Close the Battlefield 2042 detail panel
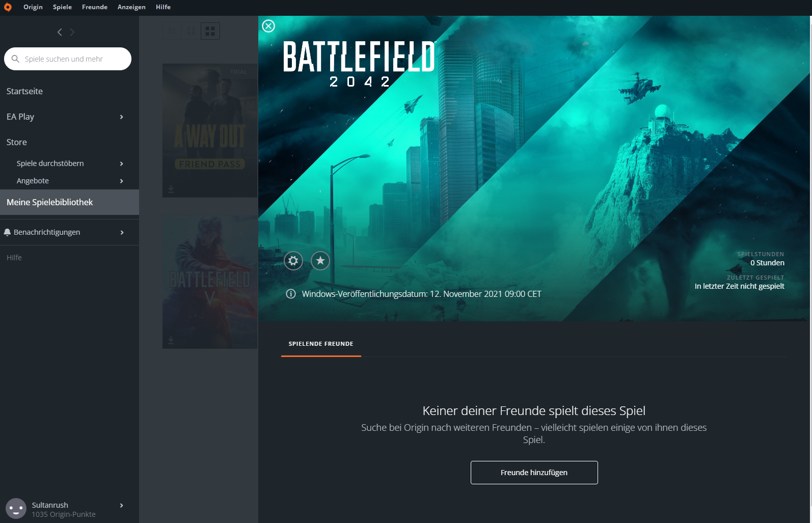 (268, 26)
